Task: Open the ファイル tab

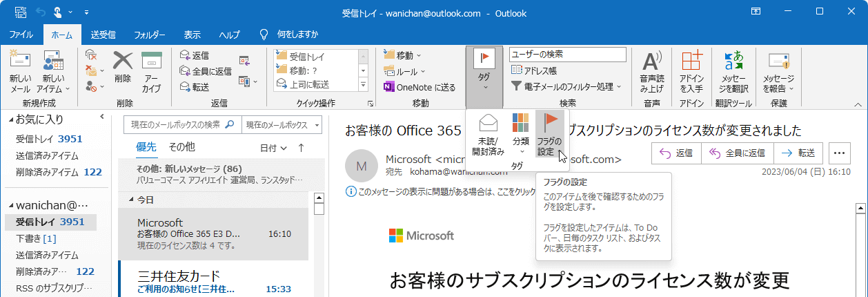Action: click(x=21, y=35)
